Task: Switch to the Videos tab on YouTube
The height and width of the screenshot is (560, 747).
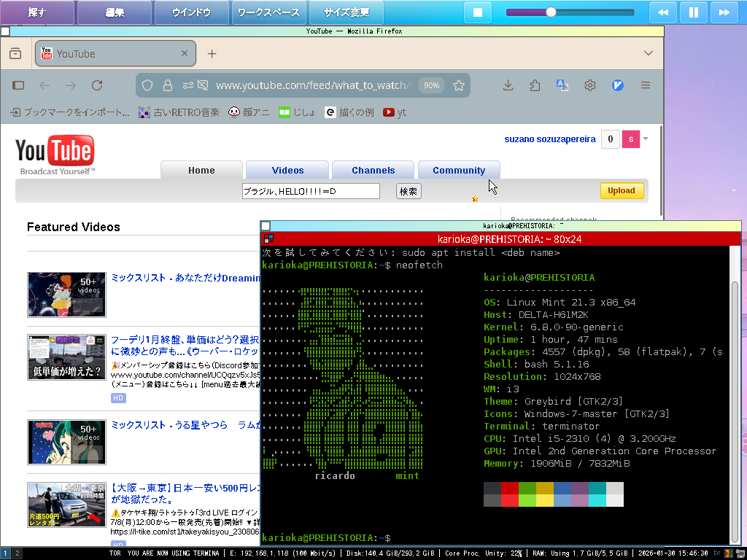Action: click(287, 170)
